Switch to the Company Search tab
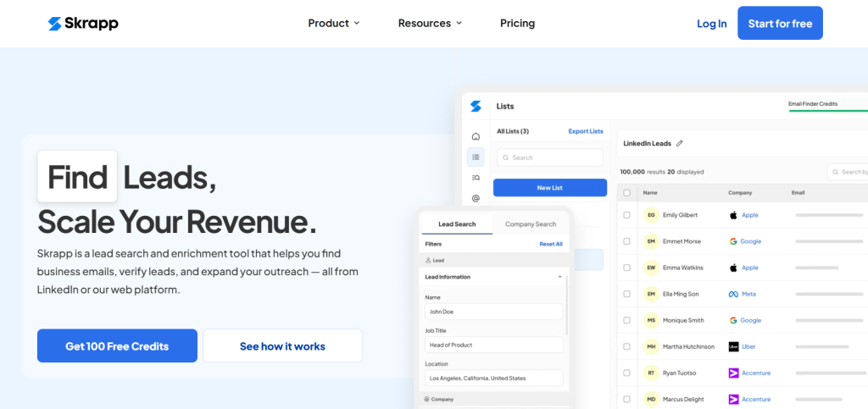Viewport: 868px width, 409px height. [531, 224]
